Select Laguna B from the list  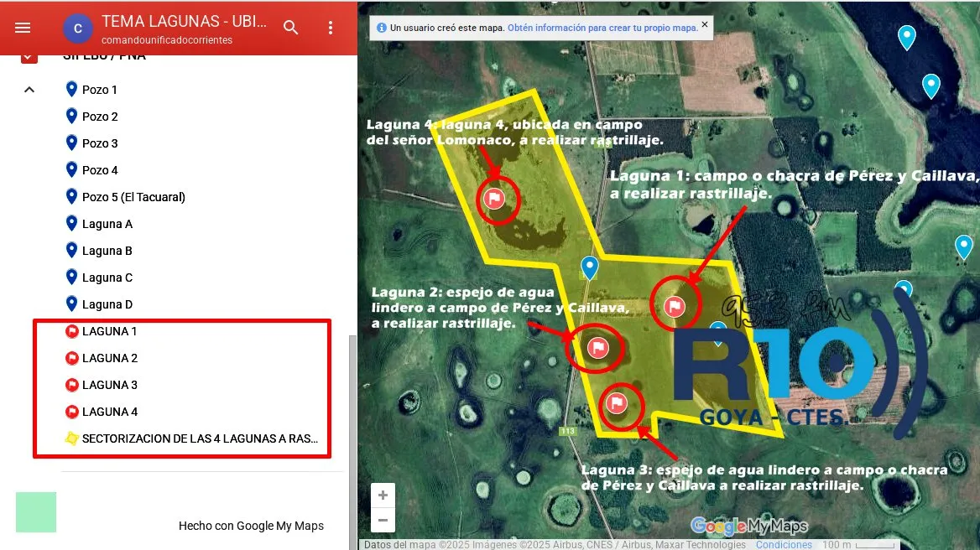107,251
